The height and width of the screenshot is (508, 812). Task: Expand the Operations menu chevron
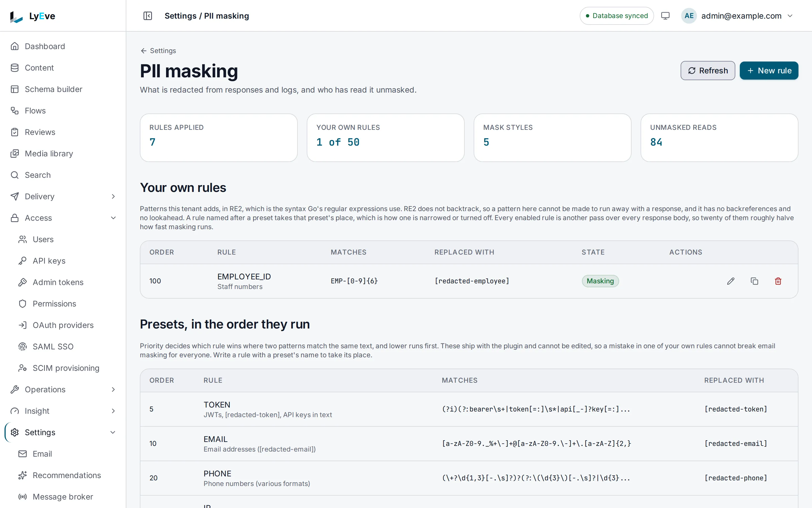[113, 389]
